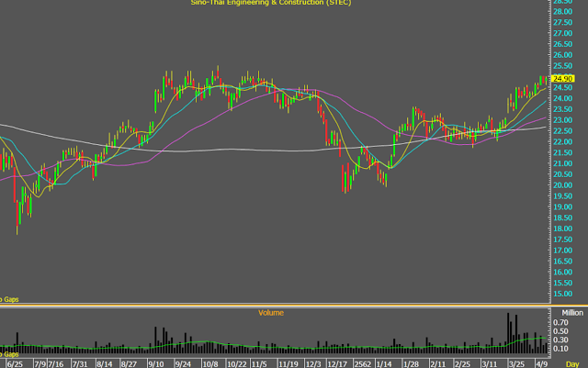Click the yellow 24.90 current price tag
This screenshot has height=368, width=588.
click(563, 79)
